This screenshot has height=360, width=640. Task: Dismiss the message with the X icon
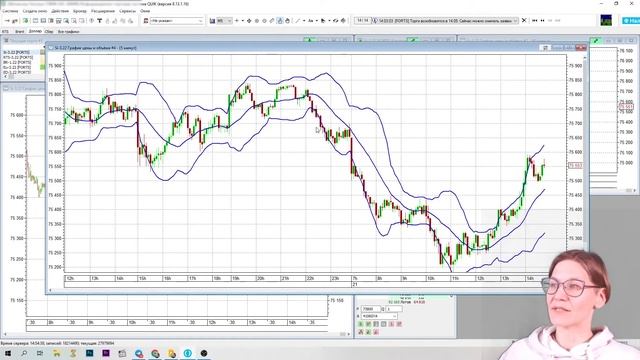click(524, 20)
